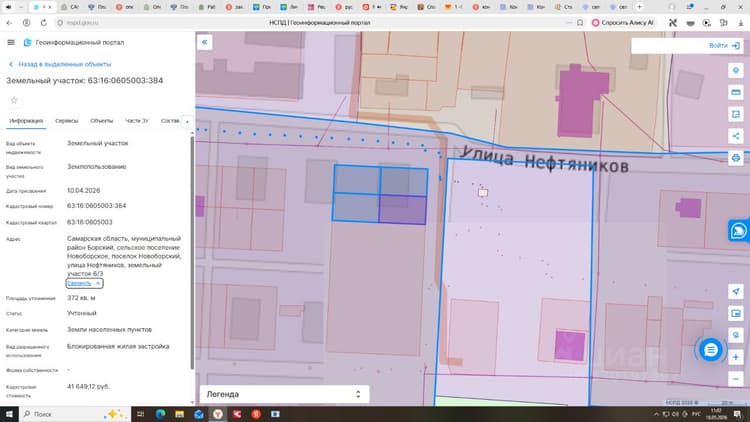Select the measure ruler tool on map

coord(736,92)
